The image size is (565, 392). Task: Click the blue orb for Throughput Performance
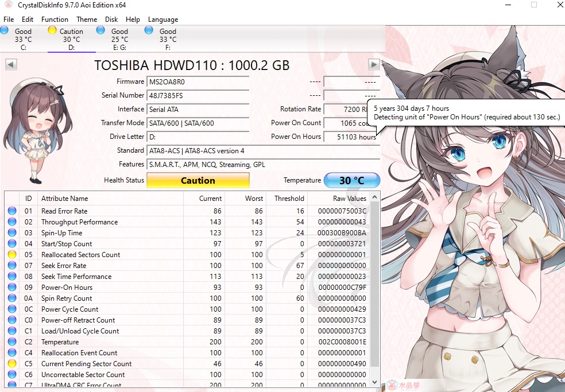click(x=12, y=222)
